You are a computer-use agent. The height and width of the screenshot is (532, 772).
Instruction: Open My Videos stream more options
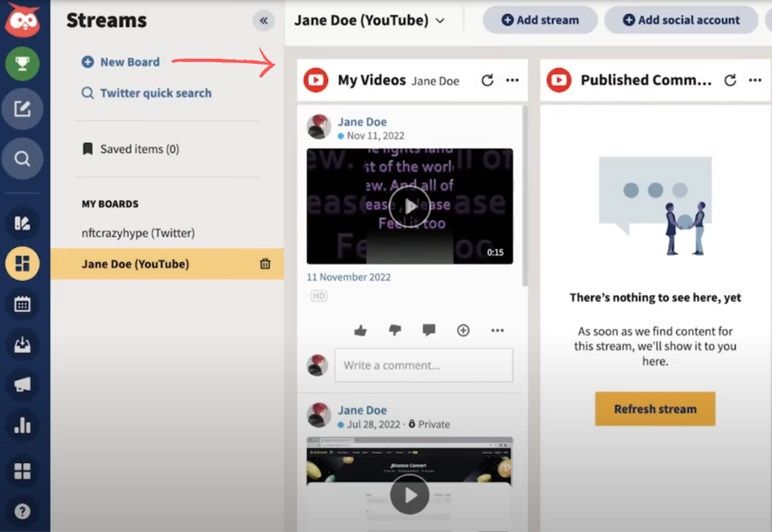tap(512, 80)
